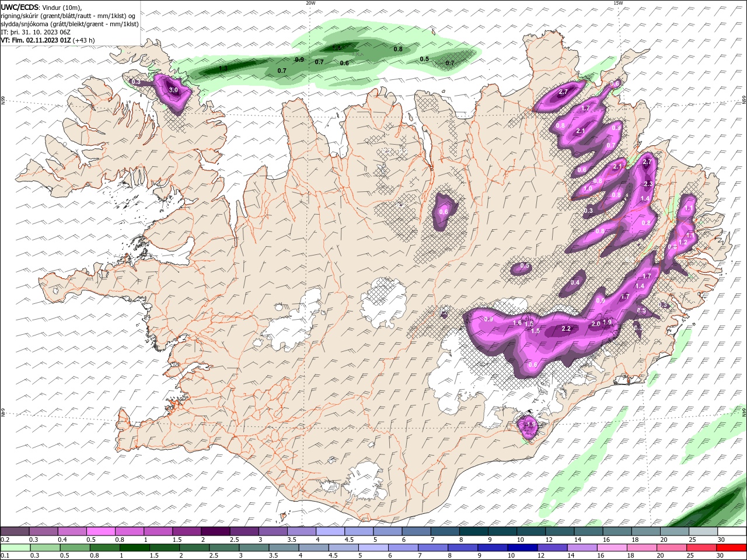This screenshot has height=560, width=747.
Task: Pick the 2 dark purple swatch in upper scale
Action: click(x=215, y=531)
